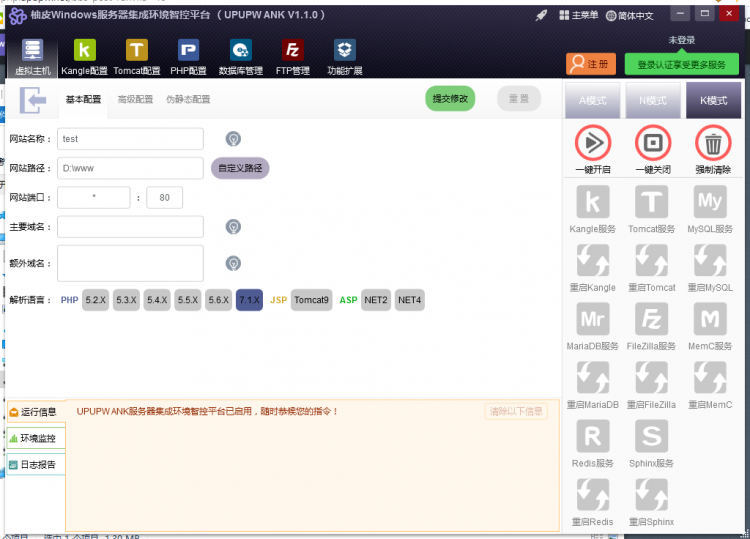This screenshot has width=750, height=539.
Task: Select PHP version 5.2.X
Action: (x=95, y=300)
